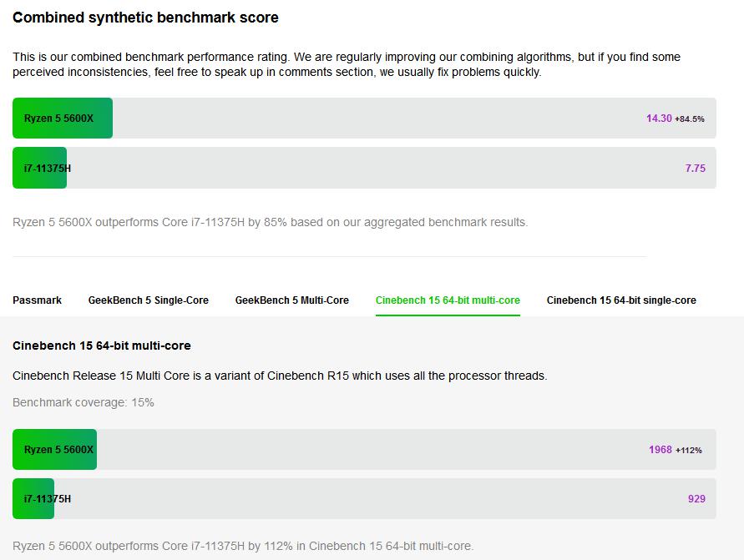Click the 85% aggregated results summary sentence
This screenshot has height=560, width=744.
[271, 222]
